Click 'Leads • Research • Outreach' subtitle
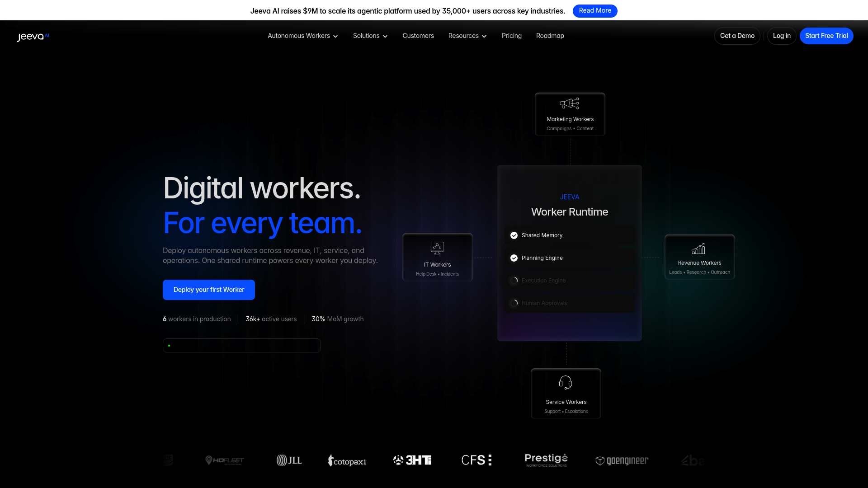868x488 pixels. point(699,272)
